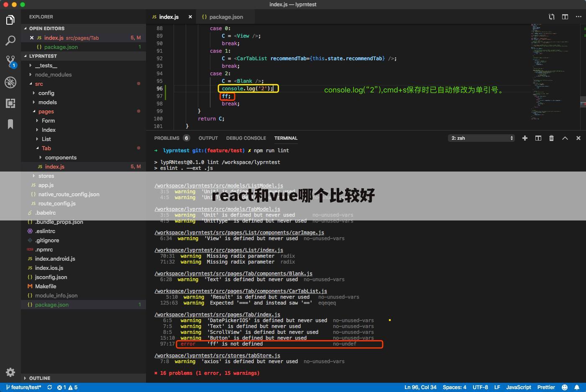The width and height of the screenshot is (586, 392).
Task: Split the terminal panel
Action: click(538, 138)
